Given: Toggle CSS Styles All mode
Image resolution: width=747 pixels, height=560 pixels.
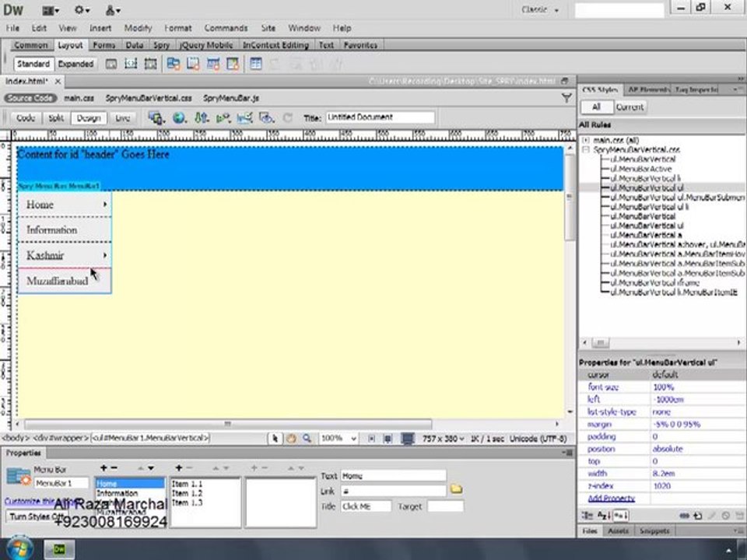Looking at the screenshot, I should point(596,107).
